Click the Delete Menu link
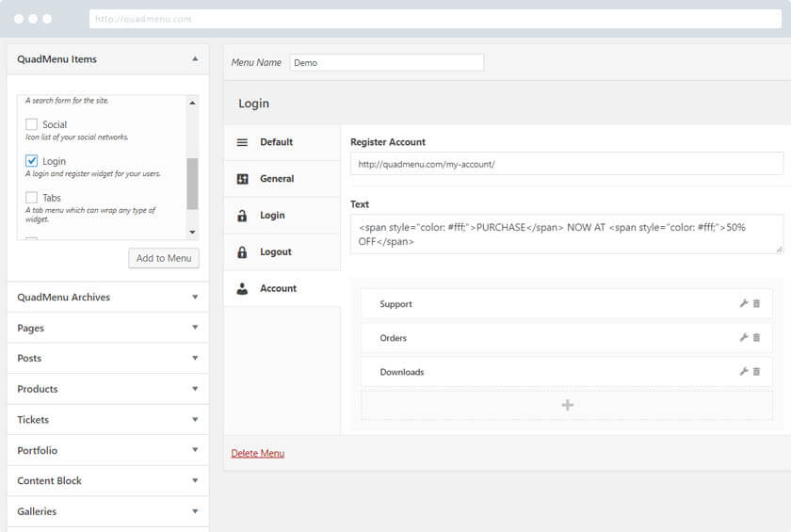Image resolution: width=791 pixels, height=532 pixels. coord(257,454)
